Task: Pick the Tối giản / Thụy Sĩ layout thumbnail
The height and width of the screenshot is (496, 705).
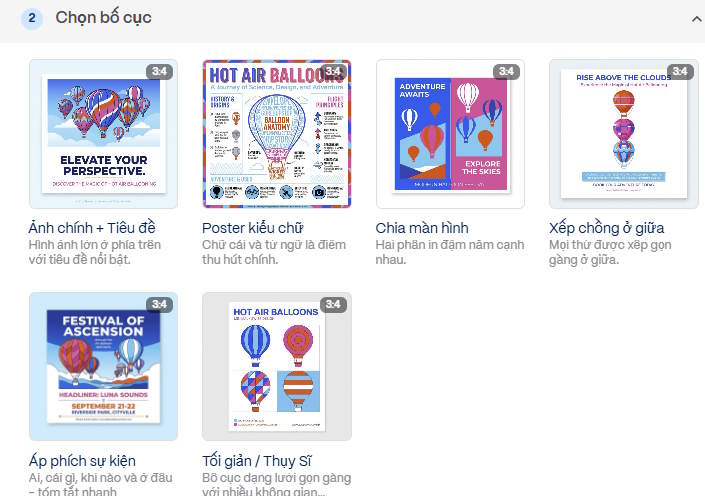Action: coord(277,366)
